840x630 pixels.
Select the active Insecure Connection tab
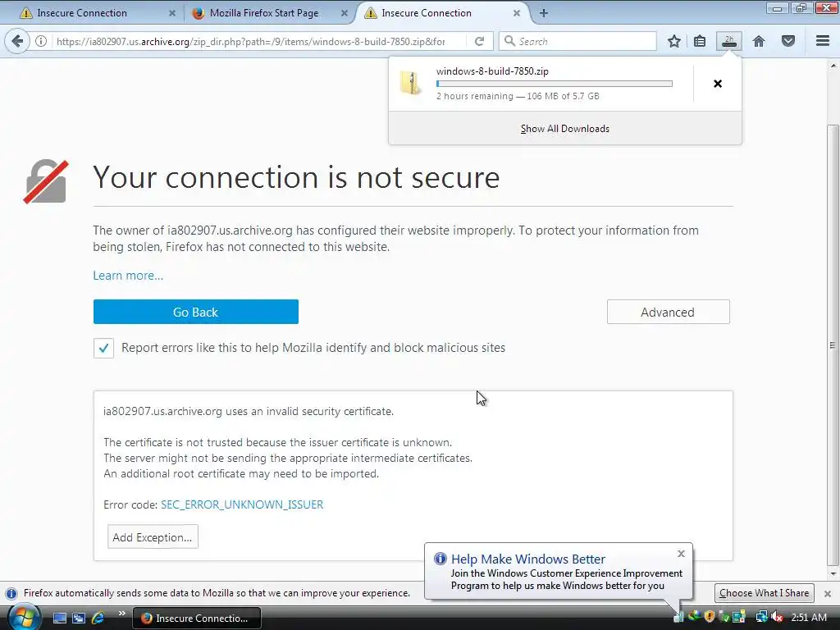pyautogui.click(x=442, y=13)
